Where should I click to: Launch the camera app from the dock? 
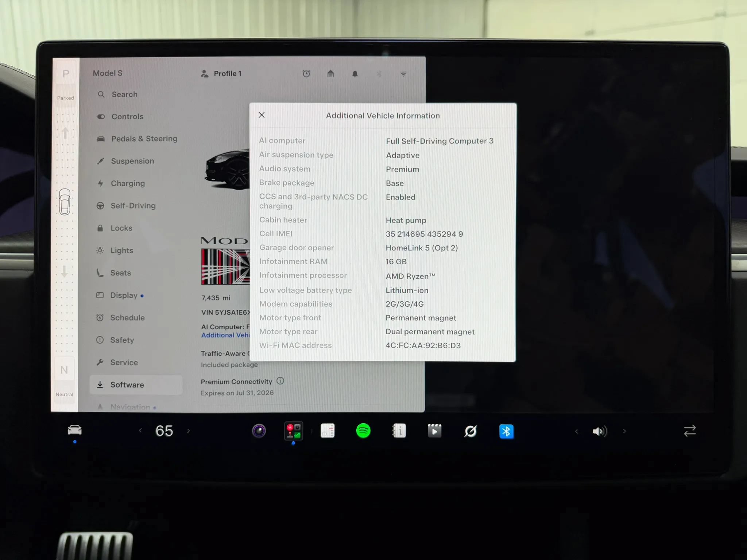point(259,431)
